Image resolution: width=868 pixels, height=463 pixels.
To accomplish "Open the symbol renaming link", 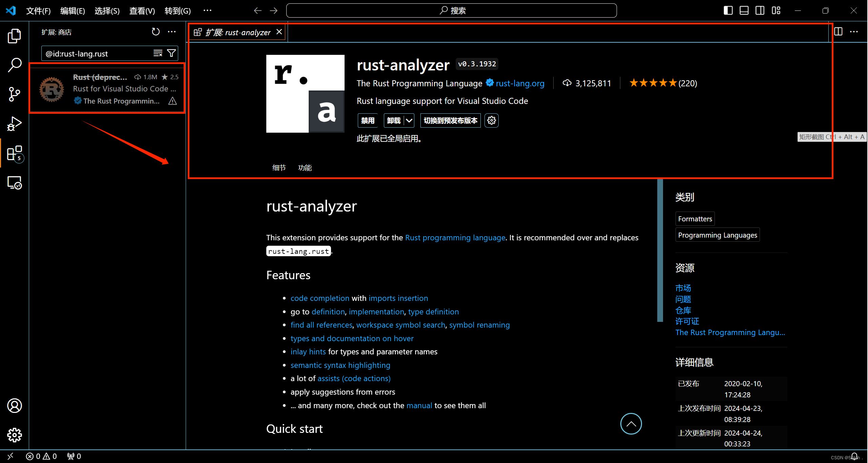I will point(479,325).
